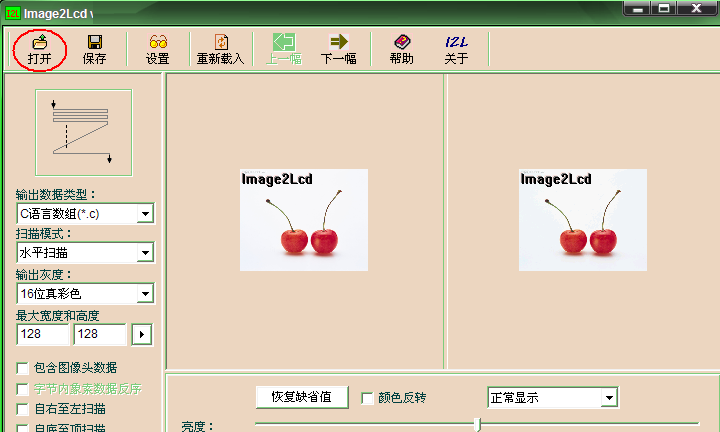The image size is (720, 432).
Task: Click the arrow button beside the size fields
Action: pos(142,335)
